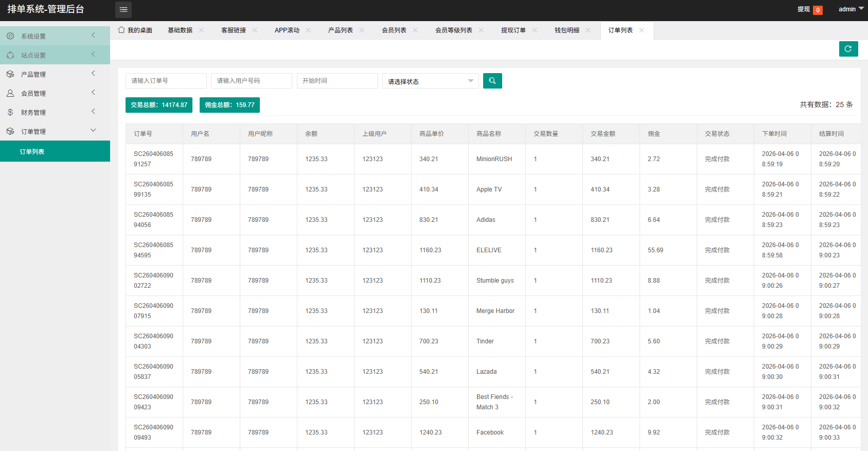868x451 pixels.
Task: Click the green search magnifier button
Action: point(492,81)
